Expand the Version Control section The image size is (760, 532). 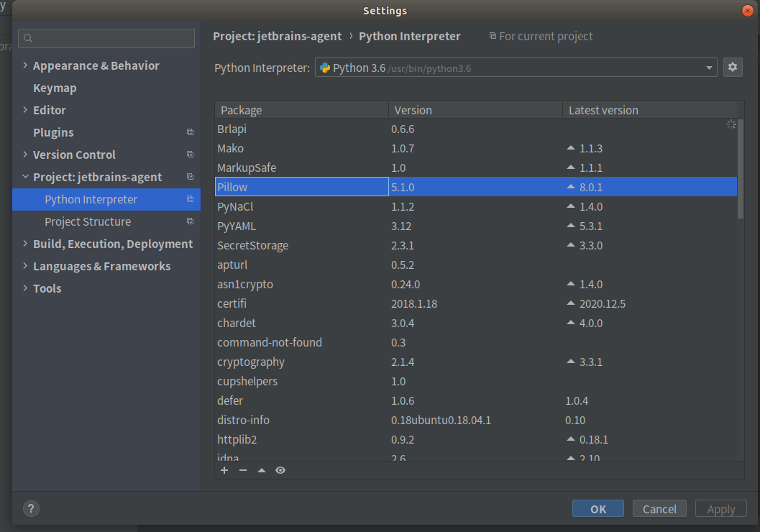pos(25,154)
